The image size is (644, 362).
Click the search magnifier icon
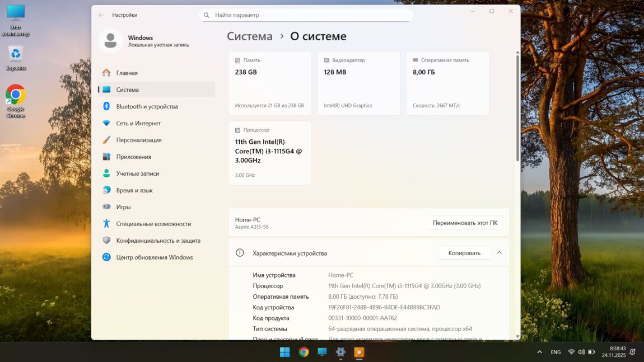(x=207, y=15)
